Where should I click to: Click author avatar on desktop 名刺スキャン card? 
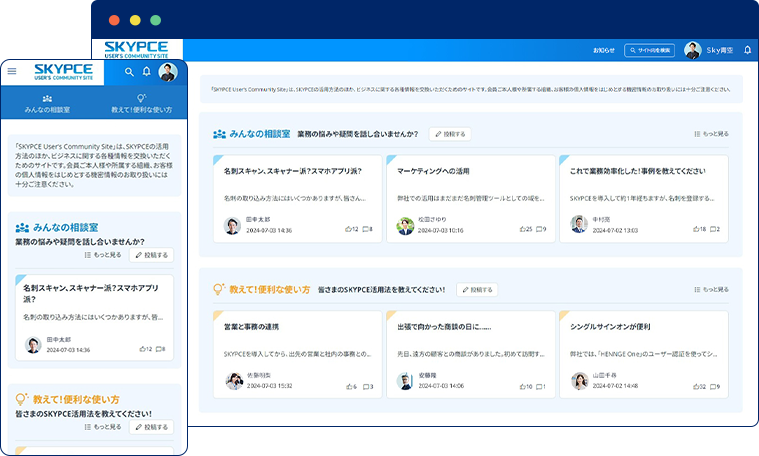tap(232, 226)
